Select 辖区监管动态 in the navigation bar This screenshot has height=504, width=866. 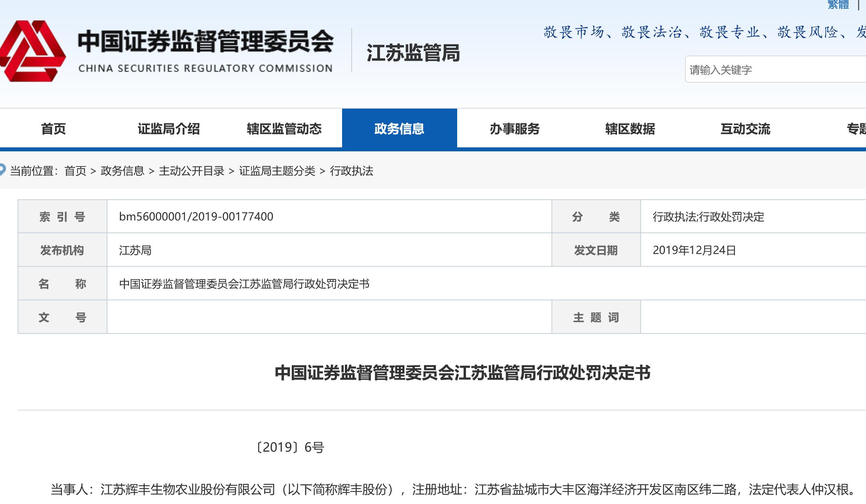(x=284, y=129)
